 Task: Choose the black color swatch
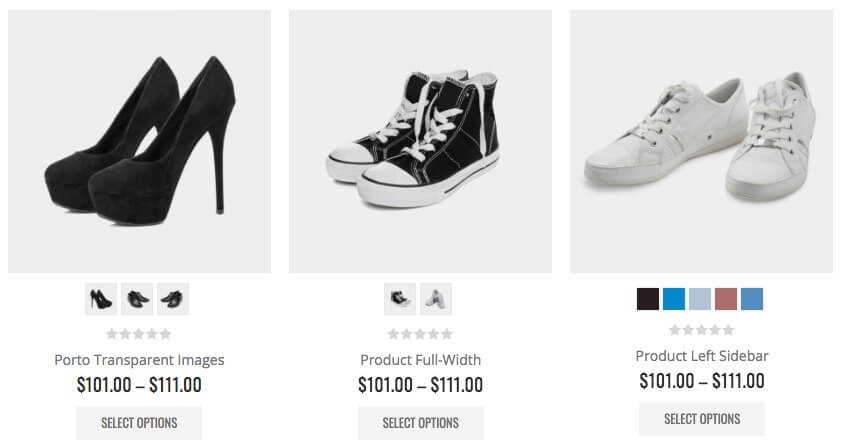(648, 299)
